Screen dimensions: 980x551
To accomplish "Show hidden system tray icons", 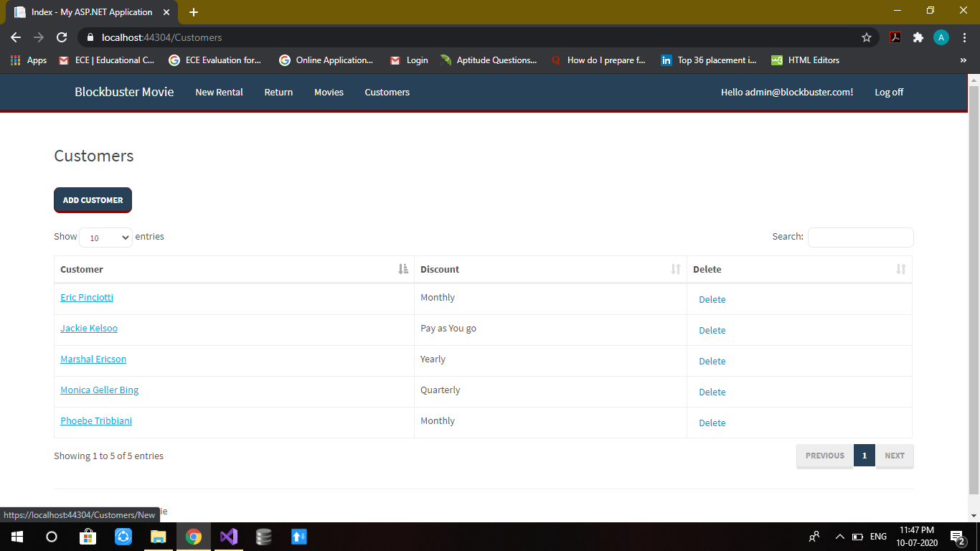I will [839, 537].
